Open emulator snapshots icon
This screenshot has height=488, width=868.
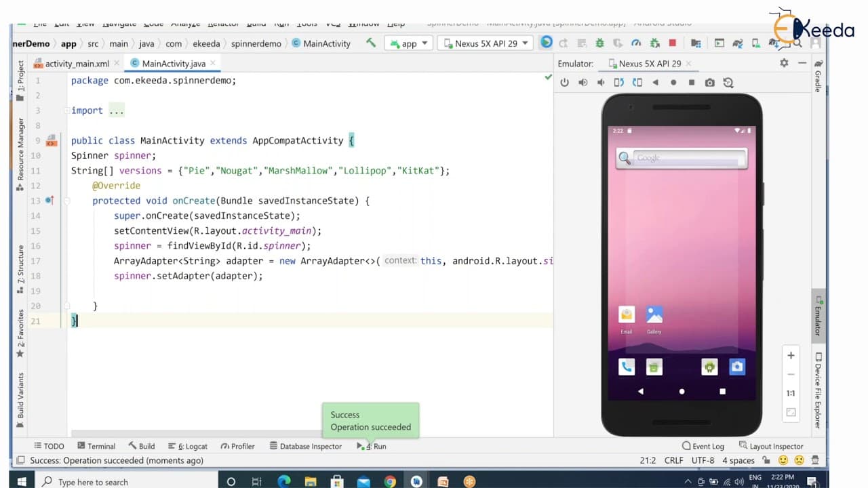pyautogui.click(x=728, y=83)
